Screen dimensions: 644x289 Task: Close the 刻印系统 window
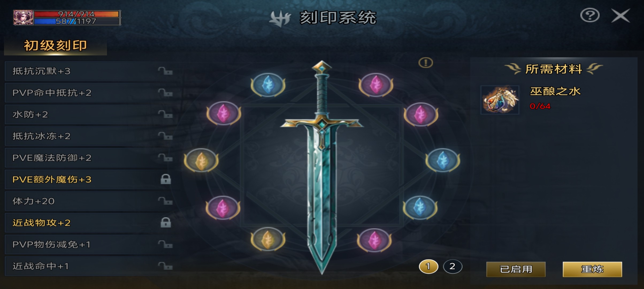coord(621,16)
